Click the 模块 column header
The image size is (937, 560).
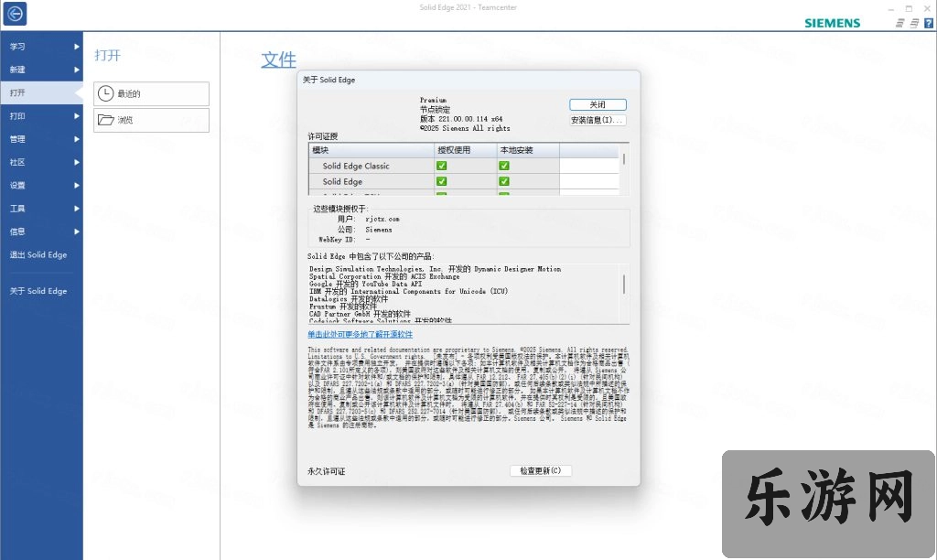(372, 150)
